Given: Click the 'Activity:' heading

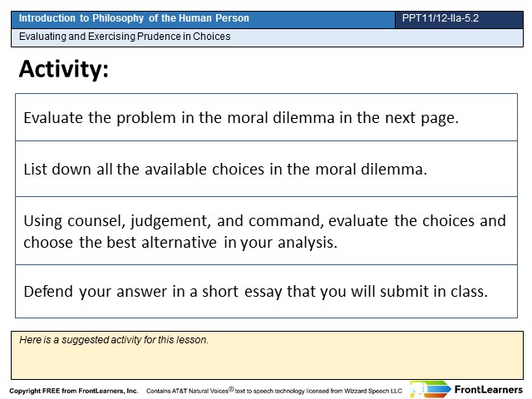Looking at the screenshot, I should point(64,69).
